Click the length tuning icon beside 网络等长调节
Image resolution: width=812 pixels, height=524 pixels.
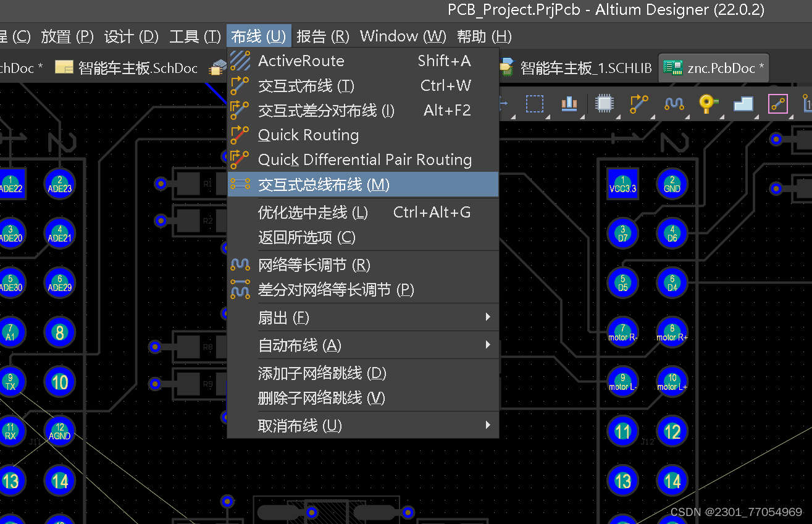point(240,265)
